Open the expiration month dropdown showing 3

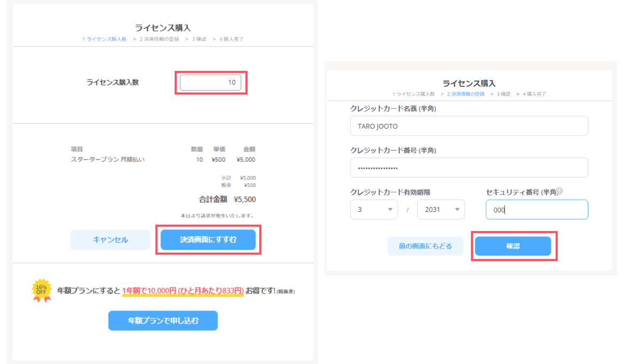374,210
